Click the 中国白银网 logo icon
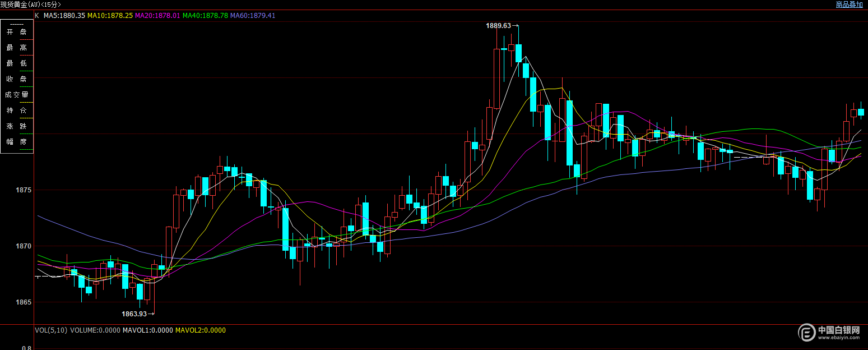 [x=806, y=333]
